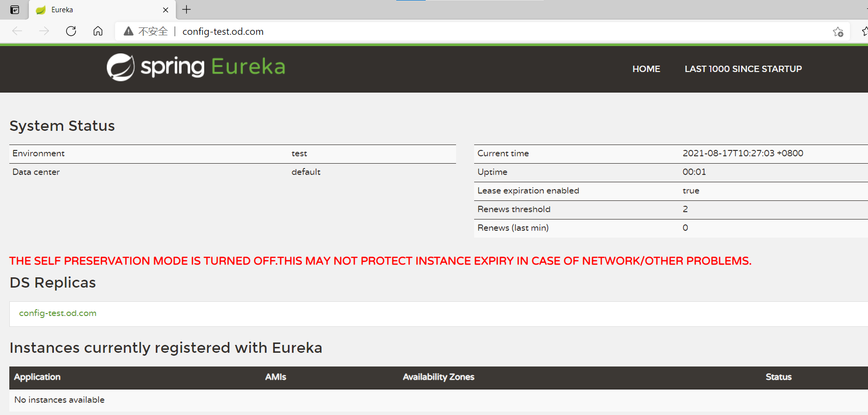Image resolution: width=868 pixels, height=415 pixels.
Task: Click the AMIs column header
Action: (x=276, y=377)
